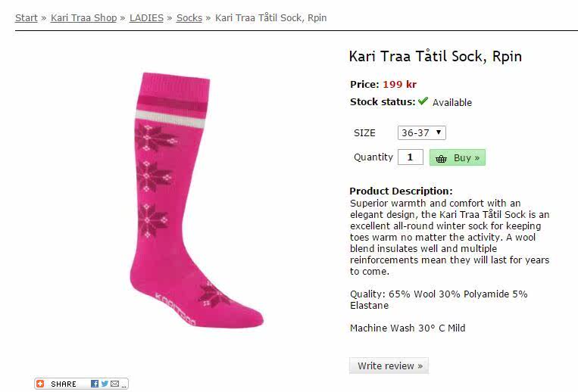Show more share options via the ellipsis

click(x=123, y=385)
